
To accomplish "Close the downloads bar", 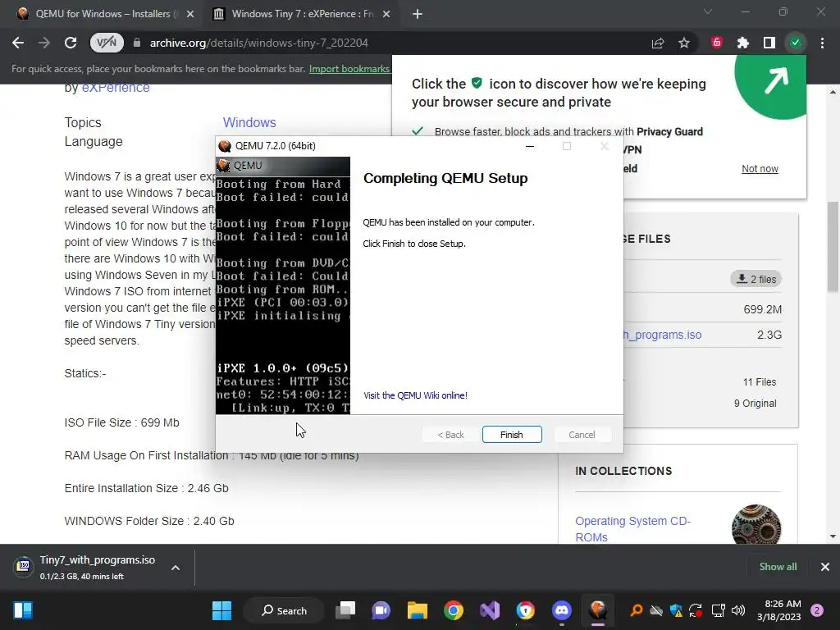I will tap(825, 567).
